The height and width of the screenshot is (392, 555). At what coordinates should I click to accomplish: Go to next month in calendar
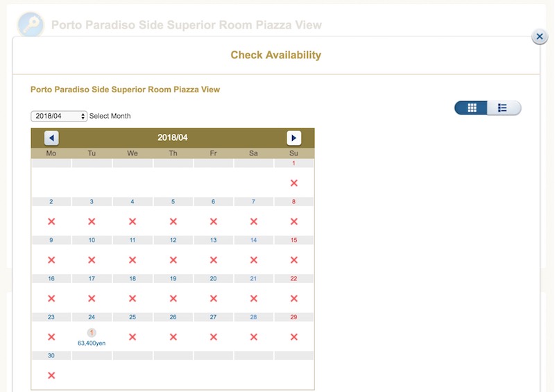[293, 138]
